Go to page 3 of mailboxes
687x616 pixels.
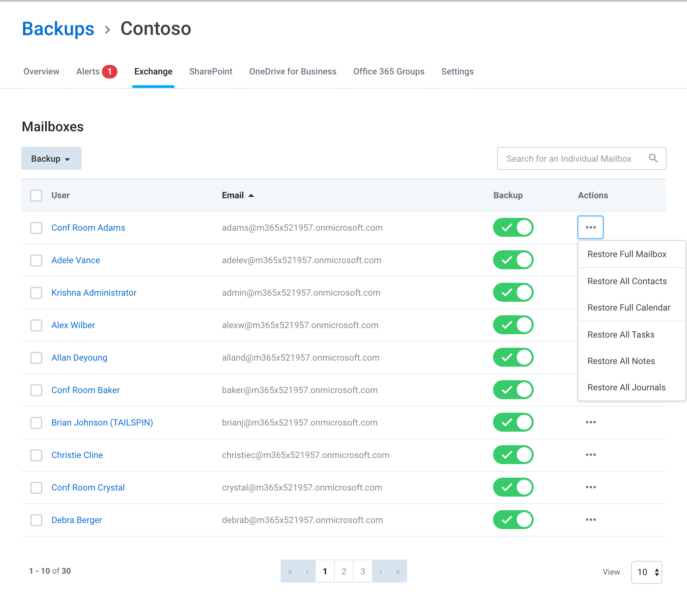[362, 571]
